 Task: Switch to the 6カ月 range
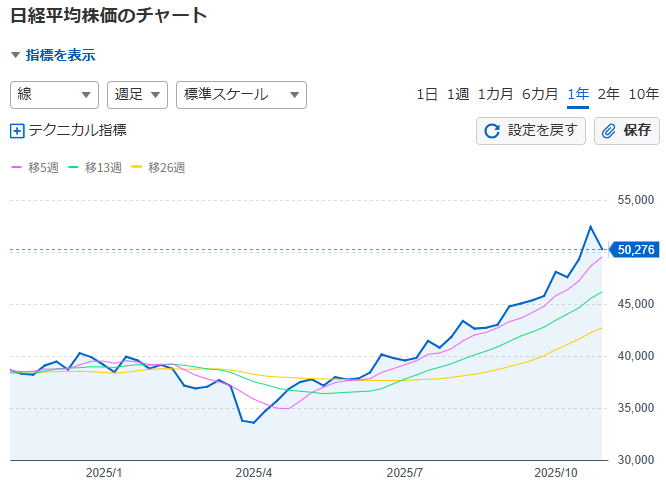click(x=540, y=94)
